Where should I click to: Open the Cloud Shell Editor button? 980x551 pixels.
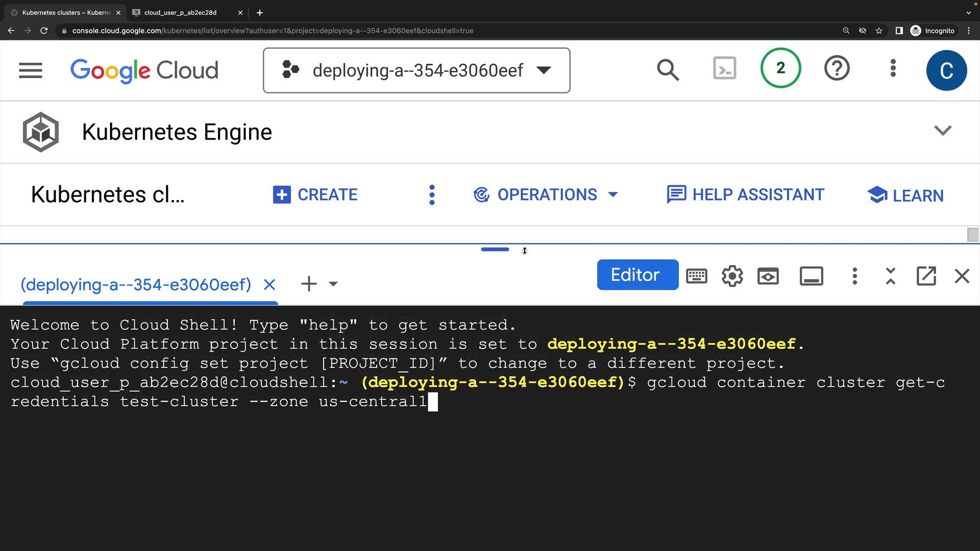[x=637, y=275]
